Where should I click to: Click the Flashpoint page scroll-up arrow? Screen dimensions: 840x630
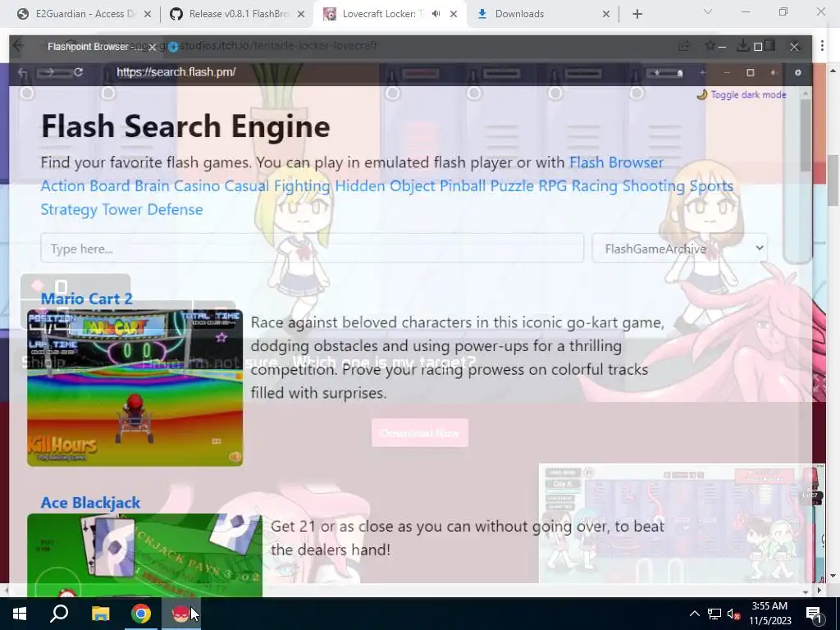[x=806, y=94]
